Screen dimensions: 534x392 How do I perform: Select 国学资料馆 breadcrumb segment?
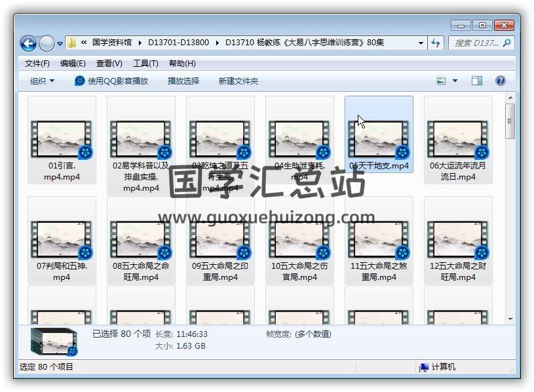[x=112, y=43]
